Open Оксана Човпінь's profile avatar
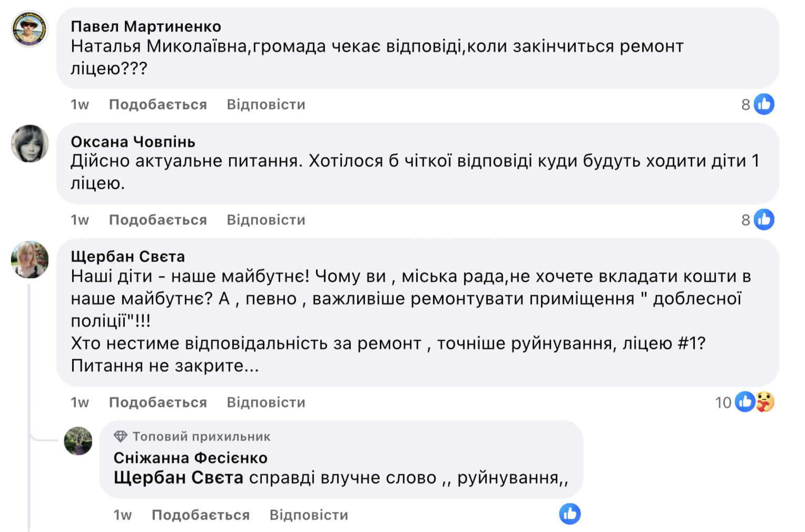Image resolution: width=805 pixels, height=532 pixels. click(x=30, y=143)
